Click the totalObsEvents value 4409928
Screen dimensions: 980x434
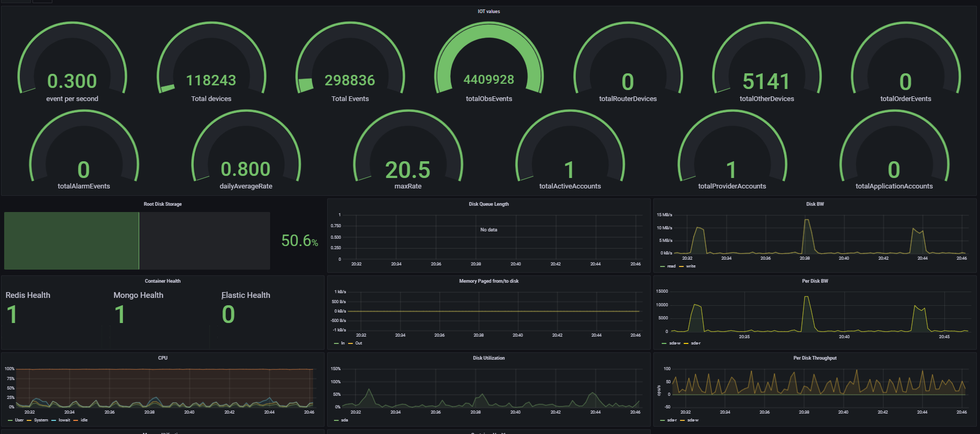click(489, 80)
